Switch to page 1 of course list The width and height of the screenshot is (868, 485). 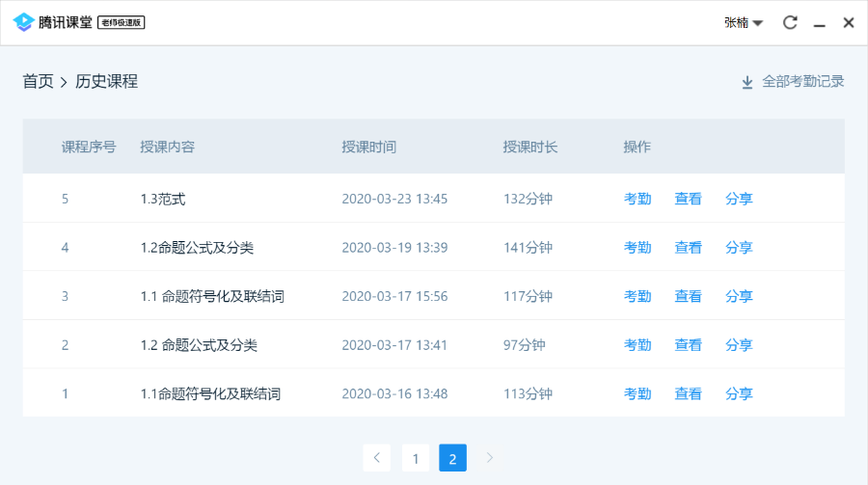pyautogui.click(x=416, y=458)
